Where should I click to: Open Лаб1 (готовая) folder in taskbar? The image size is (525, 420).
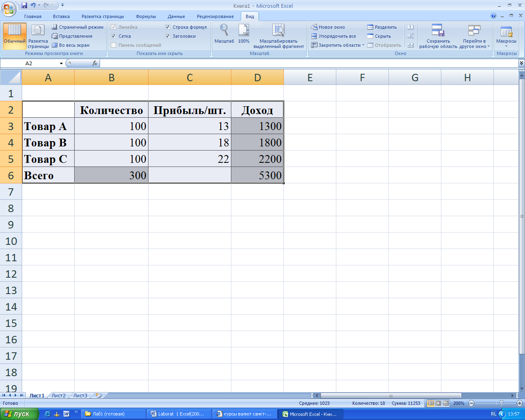113,414
